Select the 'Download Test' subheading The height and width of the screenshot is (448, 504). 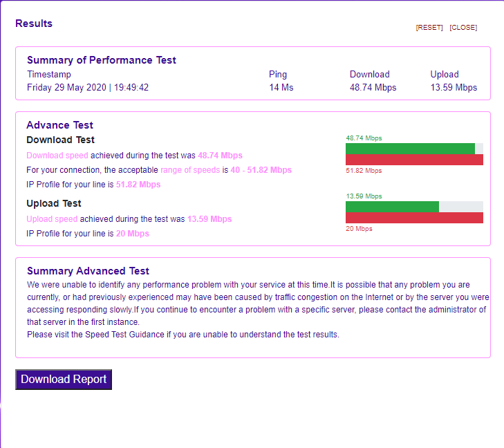coord(60,140)
